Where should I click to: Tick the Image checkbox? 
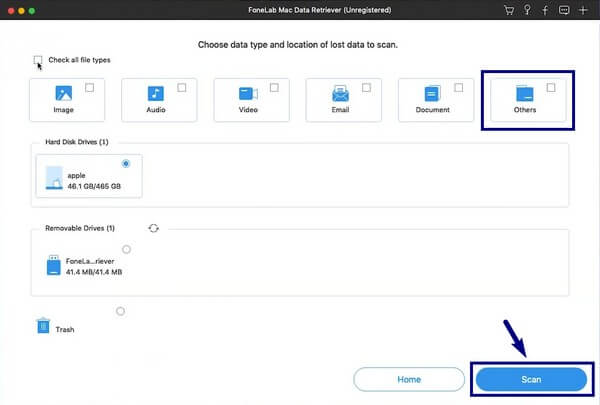click(x=90, y=88)
